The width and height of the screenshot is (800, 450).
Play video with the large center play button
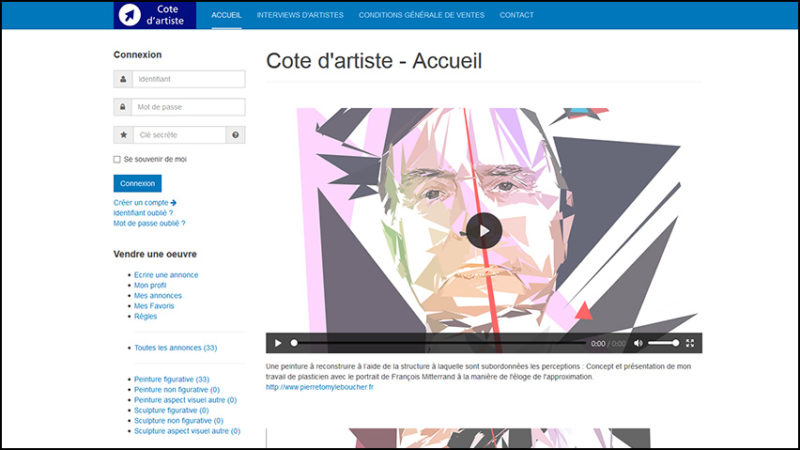pyautogui.click(x=484, y=231)
